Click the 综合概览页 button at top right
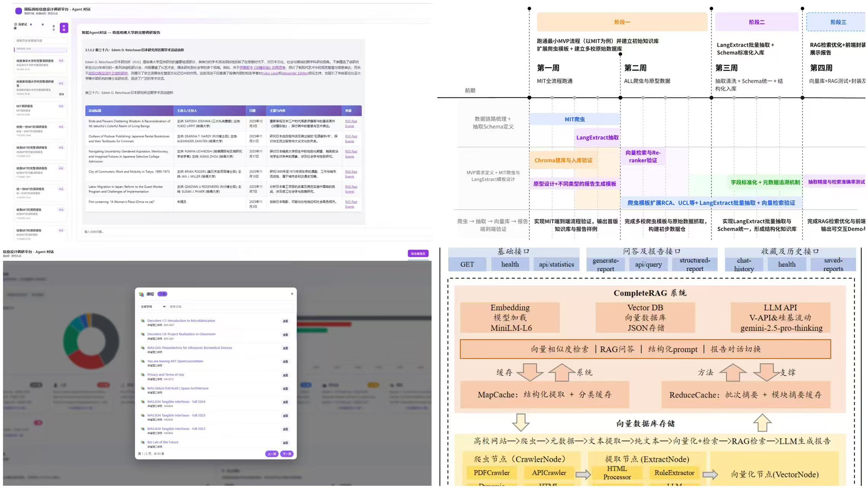 (x=418, y=254)
